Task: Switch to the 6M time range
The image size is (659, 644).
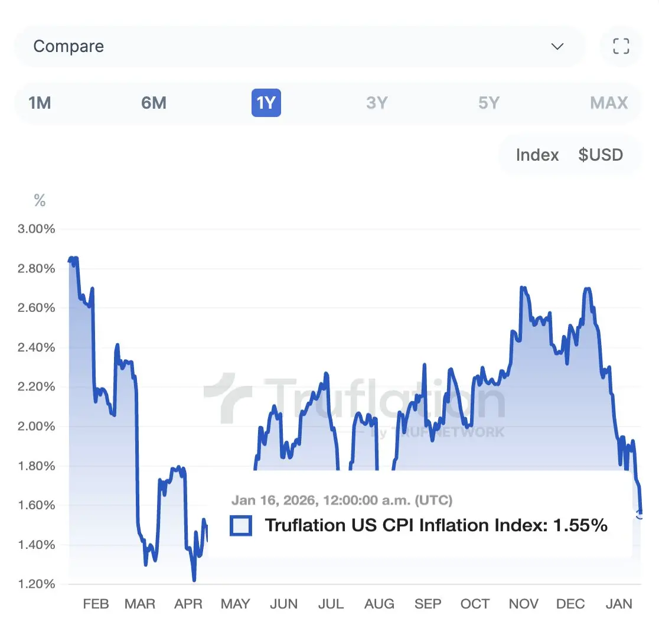Action: pyautogui.click(x=154, y=103)
